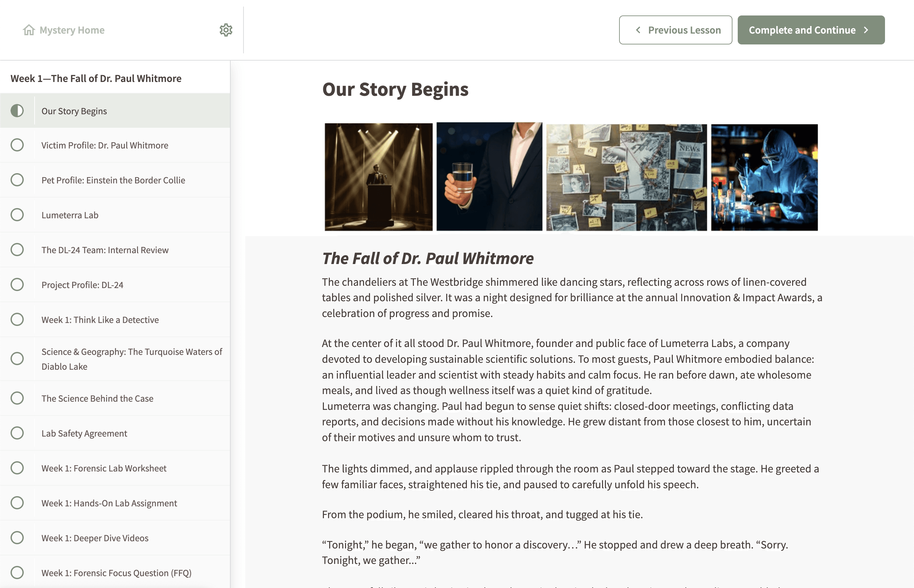Select The Science Behind the Case lesson

click(x=97, y=398)
